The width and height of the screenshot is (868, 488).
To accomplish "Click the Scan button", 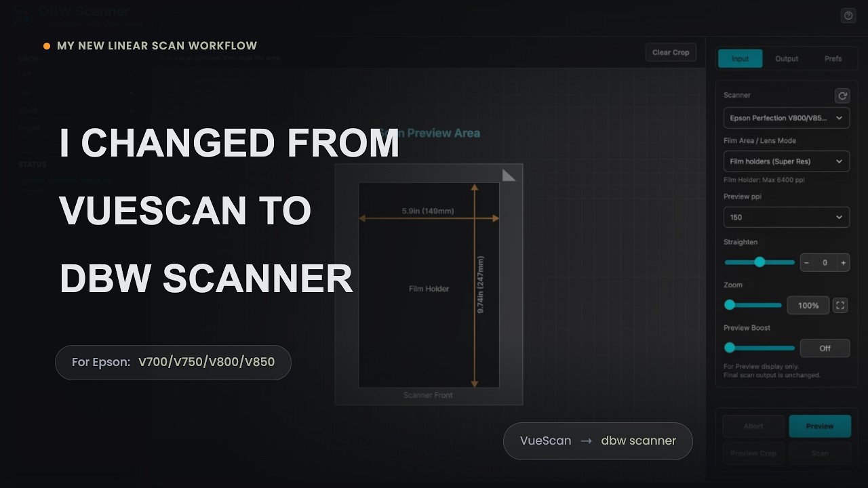I will [x=820, y=453].
